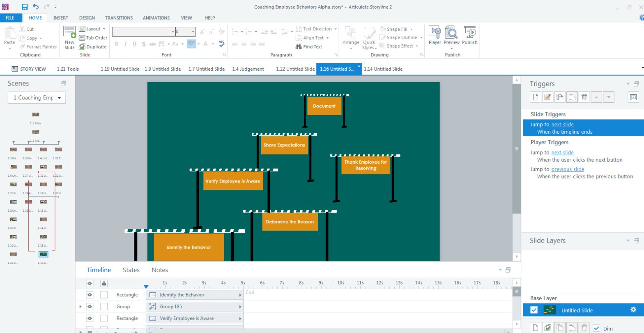Toggle the Dim checkbox
The image size is (644, 333).
596,328
